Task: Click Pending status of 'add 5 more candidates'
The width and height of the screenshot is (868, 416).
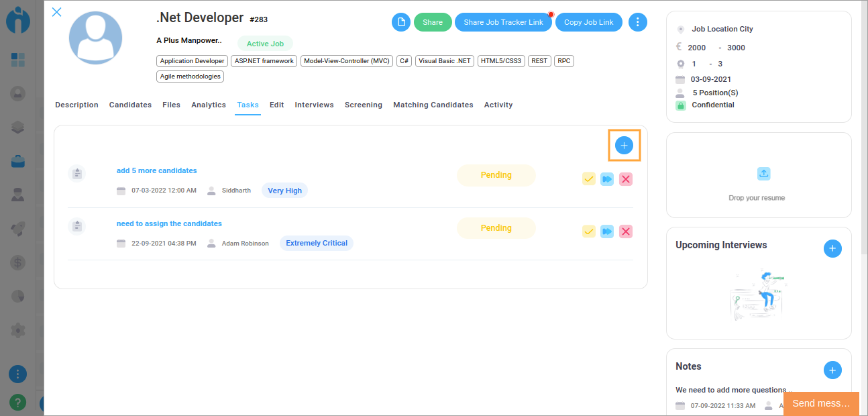Action: coord(496,175)
